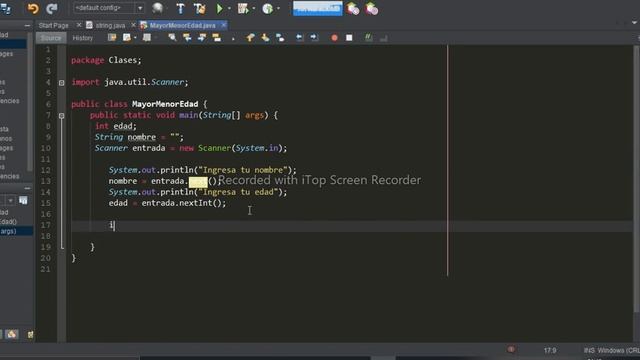Select the 'args)' entry in Navigator
The image size is (640, 360).
tap(8, 231)
